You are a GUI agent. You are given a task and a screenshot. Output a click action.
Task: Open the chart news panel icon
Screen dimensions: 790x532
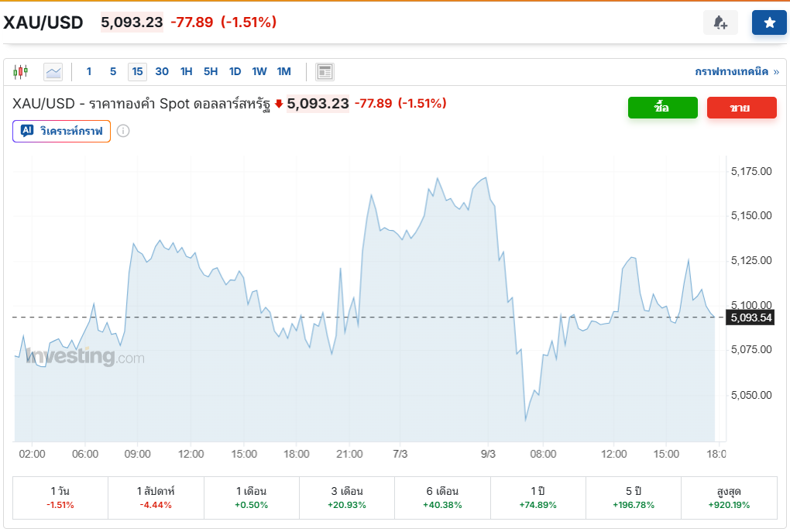pos(325,71)
